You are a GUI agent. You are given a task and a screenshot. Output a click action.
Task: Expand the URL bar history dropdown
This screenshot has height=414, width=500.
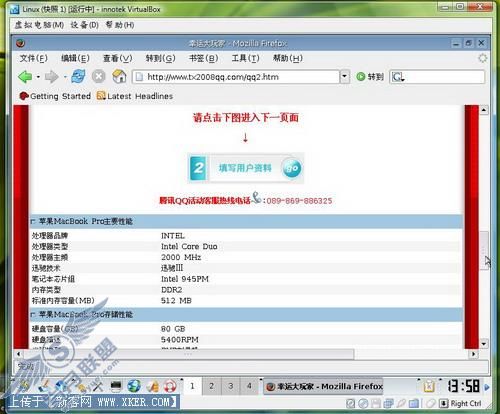(x=344, y=77)
